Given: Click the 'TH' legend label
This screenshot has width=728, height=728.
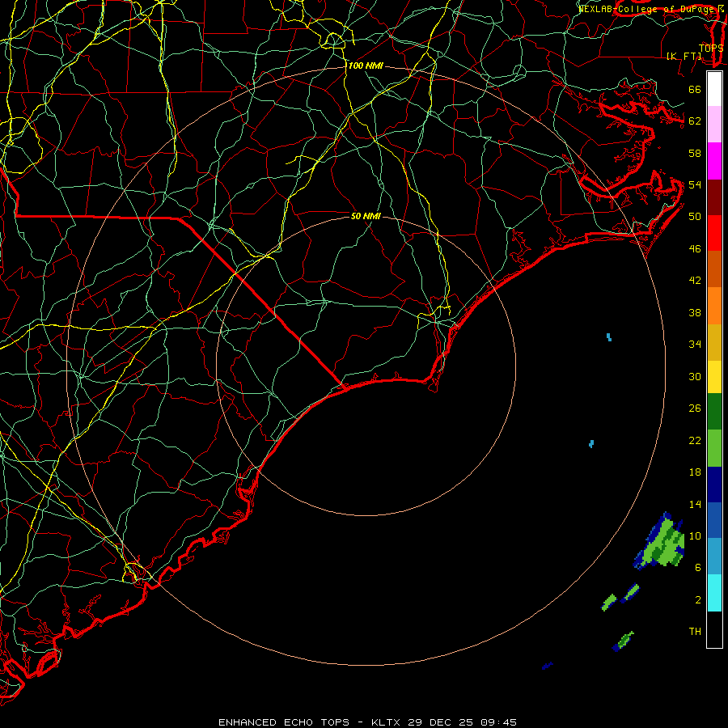Looking at the screenshot, I should (695, 632).
